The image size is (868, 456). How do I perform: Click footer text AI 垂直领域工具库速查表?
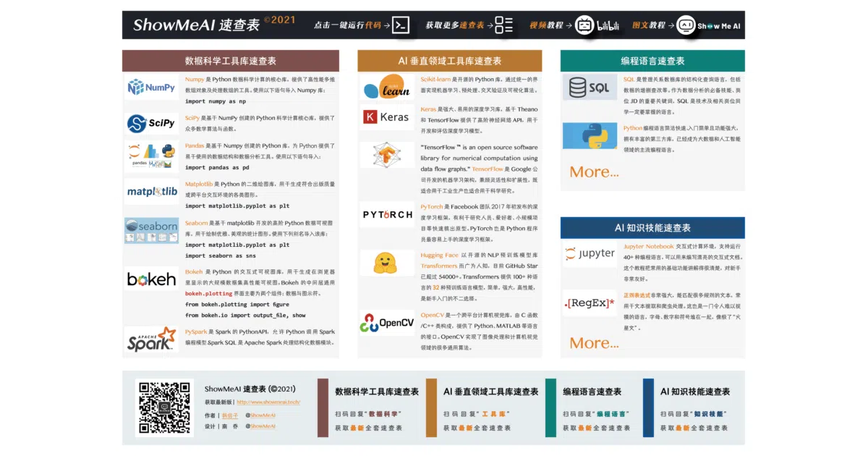[491, 392]
